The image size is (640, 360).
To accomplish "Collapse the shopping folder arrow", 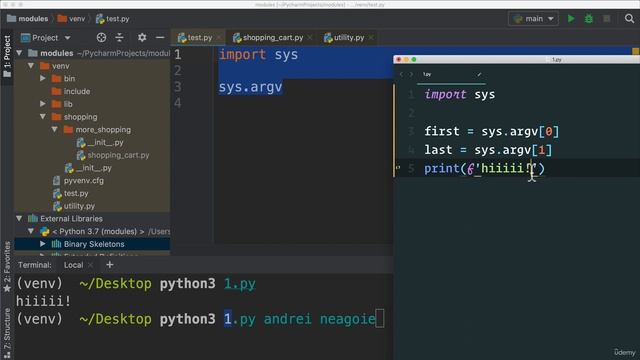I will pos(42,117).
